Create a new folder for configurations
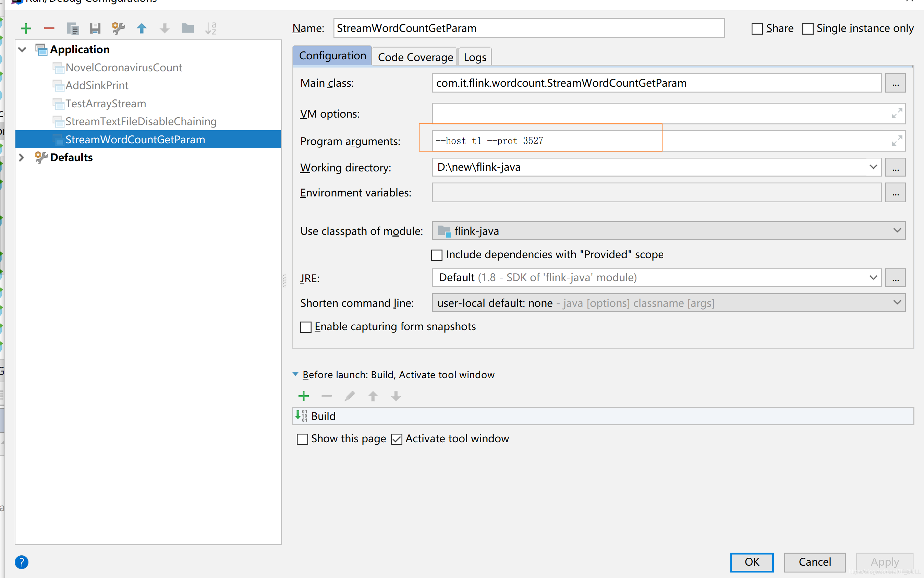This screenshot has height=578, width=924. coord(187,28)
